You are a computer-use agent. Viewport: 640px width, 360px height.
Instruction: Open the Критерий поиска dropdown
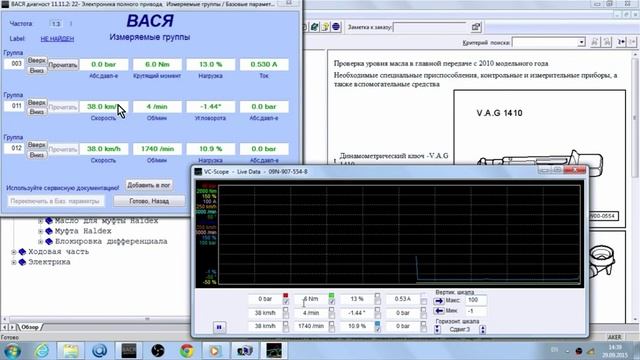click(581, 42)
